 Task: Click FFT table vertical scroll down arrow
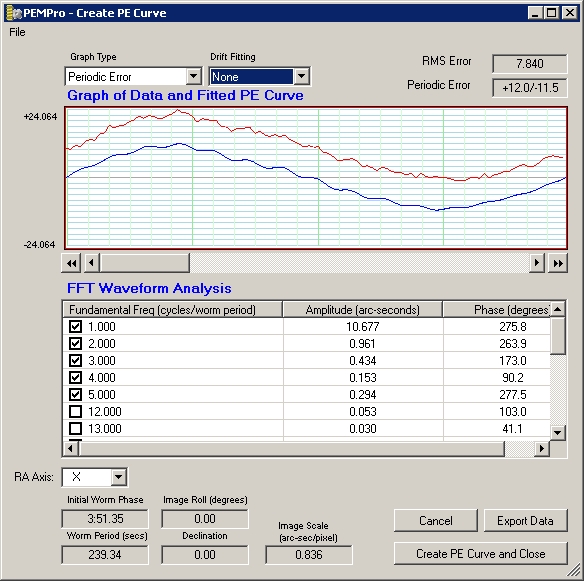click(x=558, y=432)
